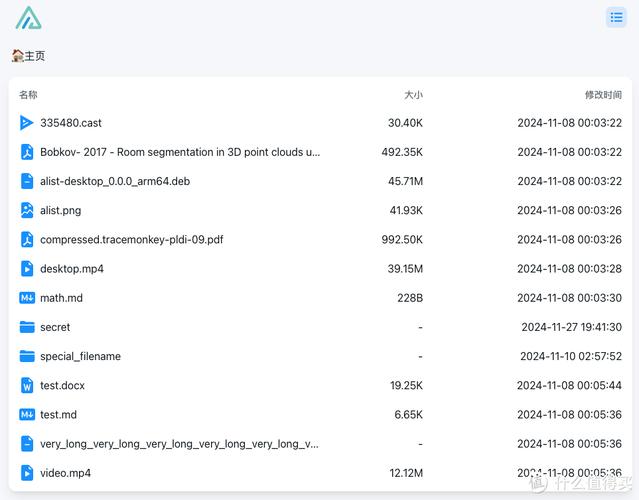Open compressed.tracemonkey-pldi-09.pdf file
The height and width of the screenshot is (500, 639).
(x=131, y=240)
